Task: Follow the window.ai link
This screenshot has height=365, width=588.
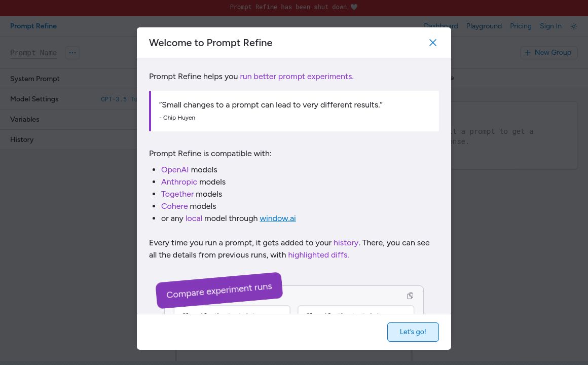Action: (277, 218)
